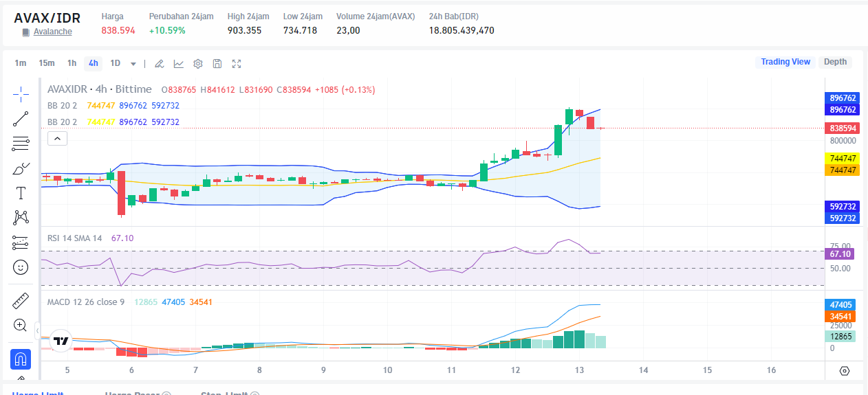This screenshot has height=395, width=868.
Task: Click the AVAXIDR · 4h · Bittime chart title
Action: coord(100,89)
